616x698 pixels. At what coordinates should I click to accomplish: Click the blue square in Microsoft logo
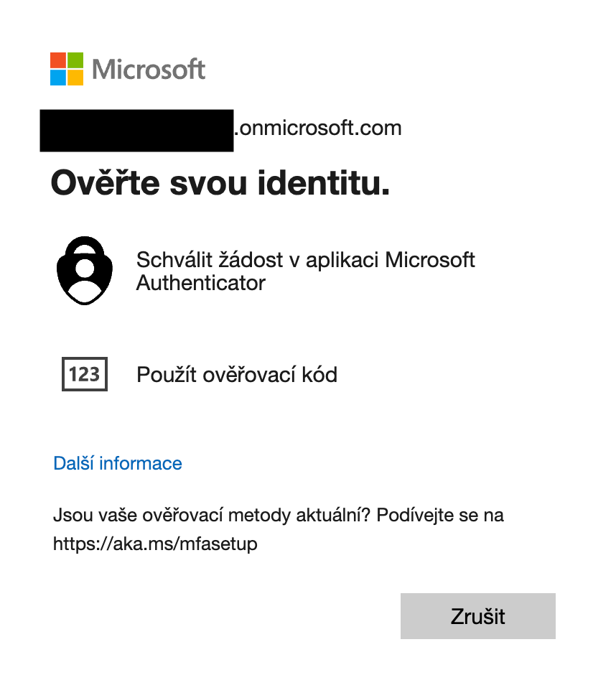(58, 78)
